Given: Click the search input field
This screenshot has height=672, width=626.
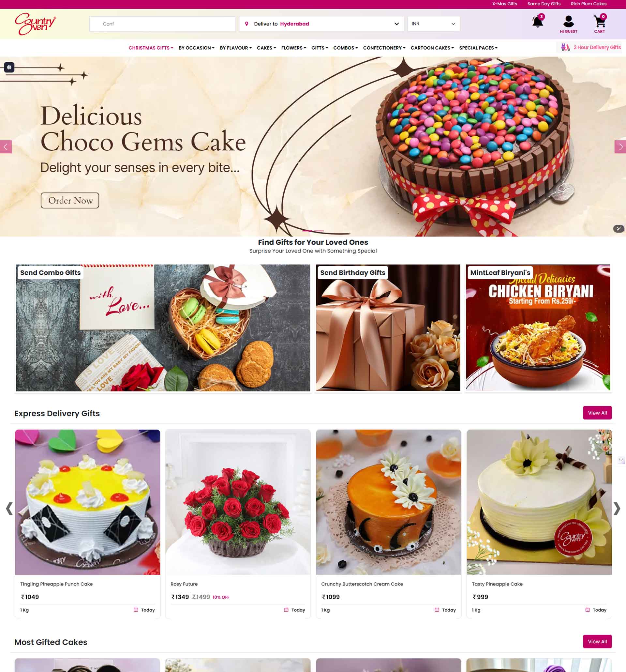Looking at the screenshot, I should 162,24.
